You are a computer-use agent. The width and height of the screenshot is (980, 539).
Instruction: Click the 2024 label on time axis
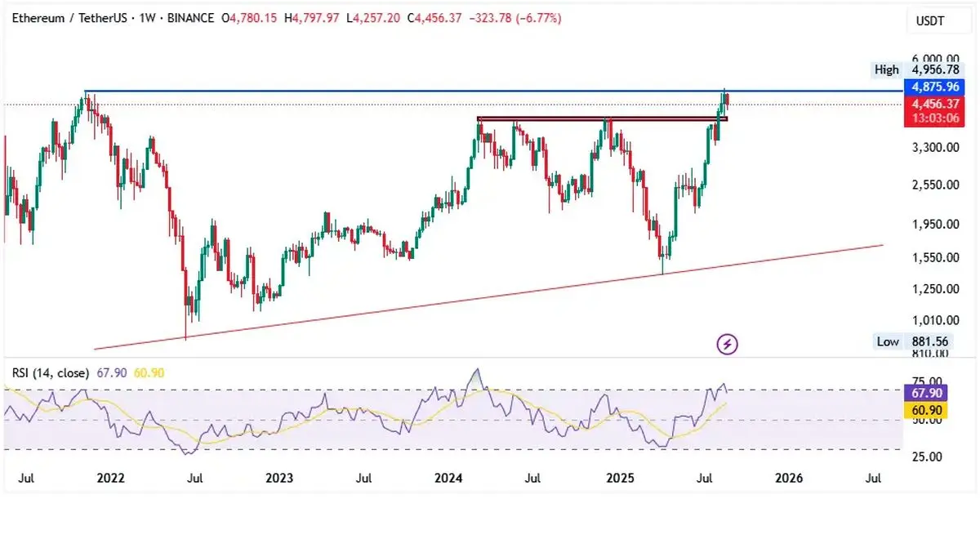pyautogui.click(x=449, y=478)
